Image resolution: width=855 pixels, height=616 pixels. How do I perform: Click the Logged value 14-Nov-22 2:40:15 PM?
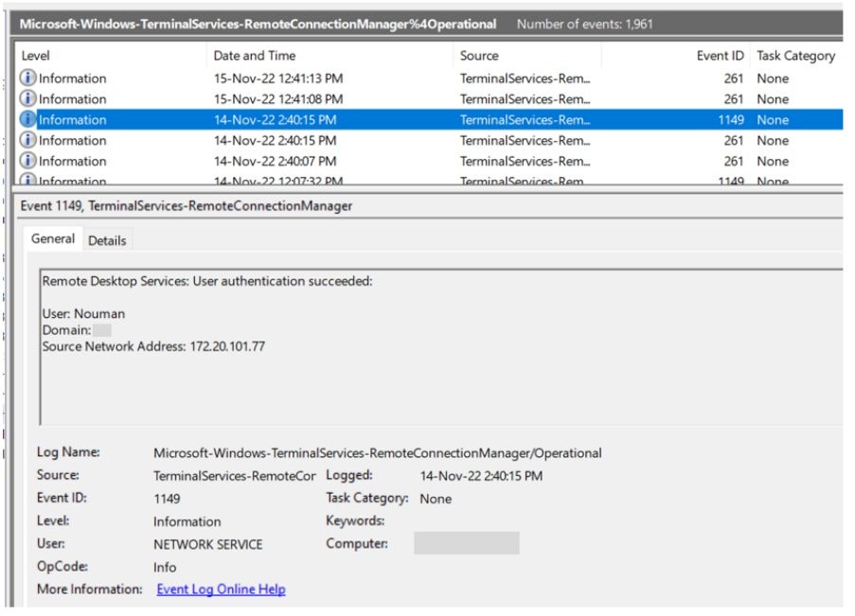(481, 476)
